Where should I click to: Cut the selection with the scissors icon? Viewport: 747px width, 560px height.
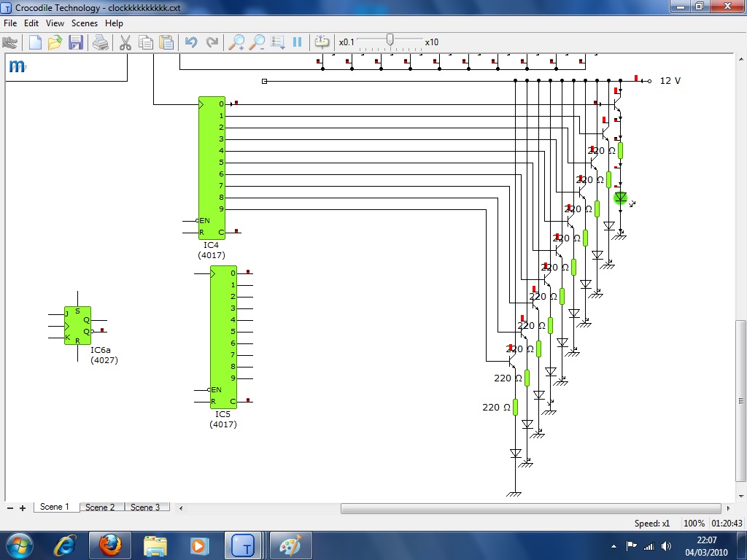(125, 42)
